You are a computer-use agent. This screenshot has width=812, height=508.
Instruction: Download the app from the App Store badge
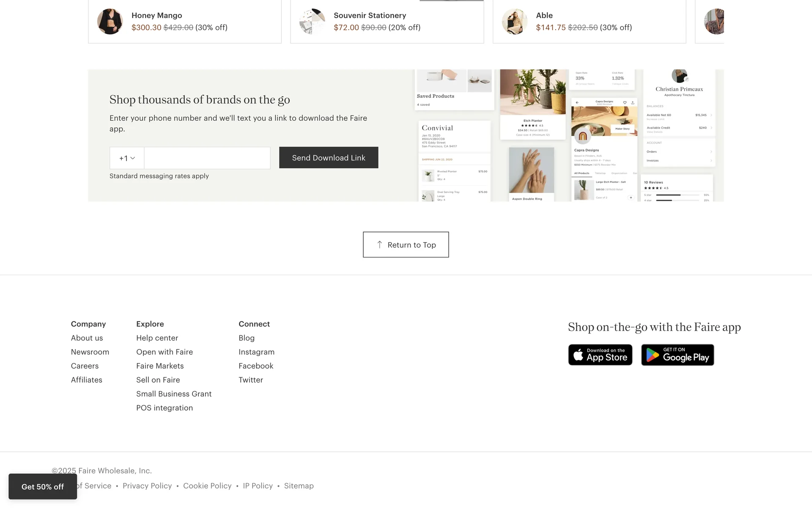[600, 355]
